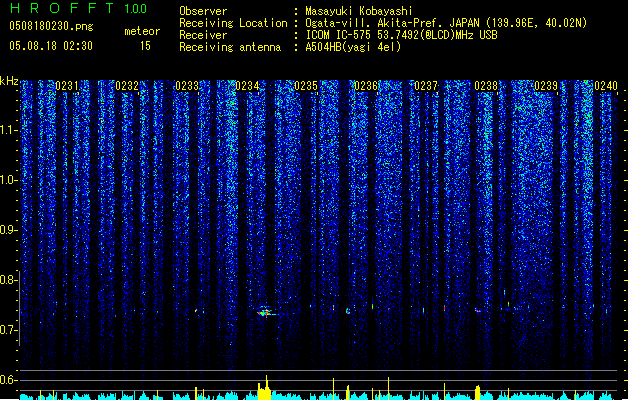Click the 0.9 kHz axis label

point(9,230)
